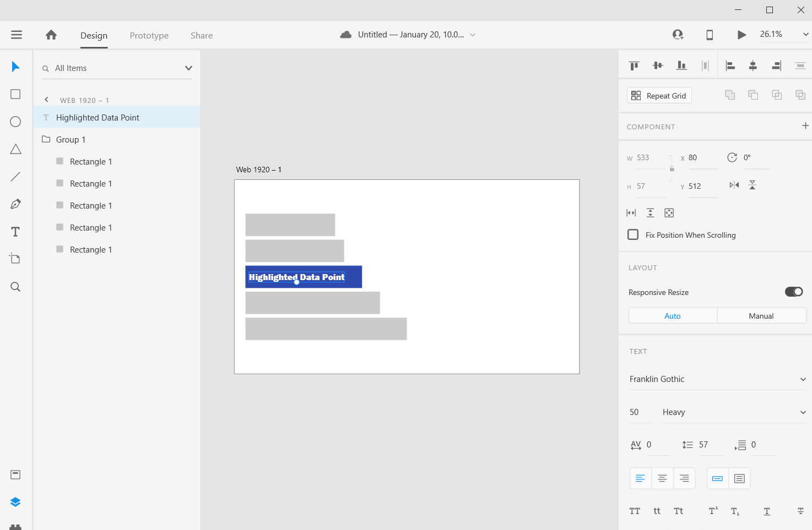The image size is (812, 530).
Task: Expand the All Items filter dropdown
Action: point(188,68)
